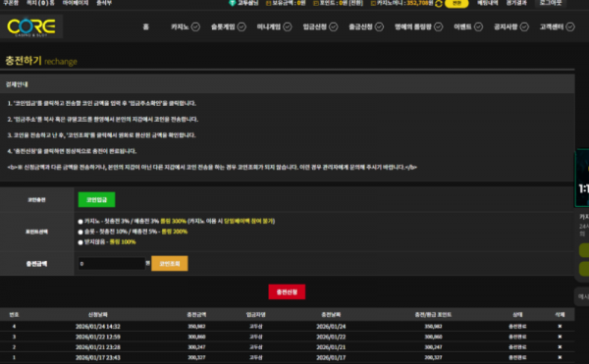Open the 공지사항 menu text
Viewport: 589px width, 364px height.
(x=506, y=26)
